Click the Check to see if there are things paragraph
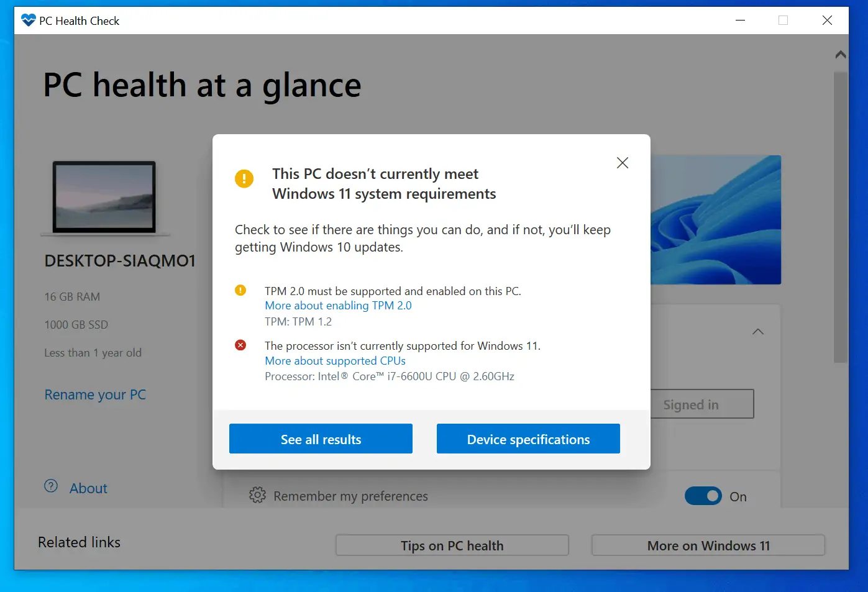868x592 pixels. [x=423, y=239]
